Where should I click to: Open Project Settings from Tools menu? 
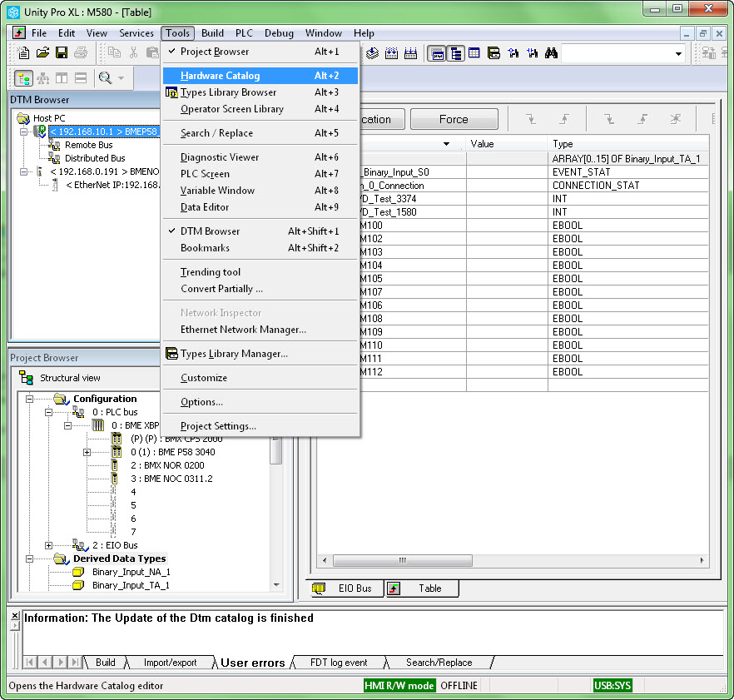pos(260,426)
